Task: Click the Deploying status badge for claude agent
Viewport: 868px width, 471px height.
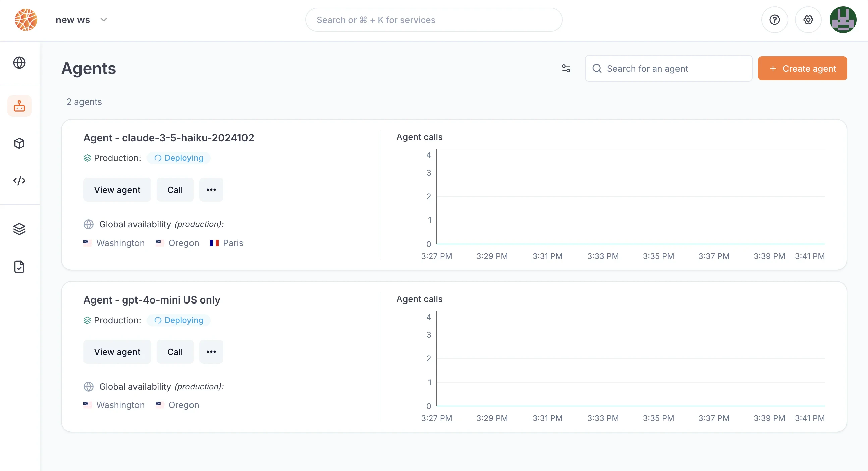Action: coord(178,157)
